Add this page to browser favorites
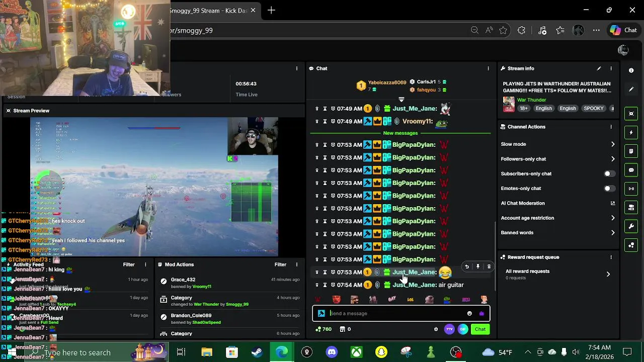644x362 pixels. click(x=503, y=30)
